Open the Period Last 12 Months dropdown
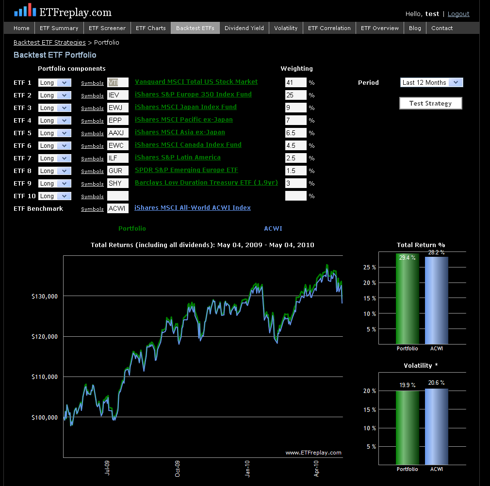This screenshot has height=486, width=490. click(431, 82)
